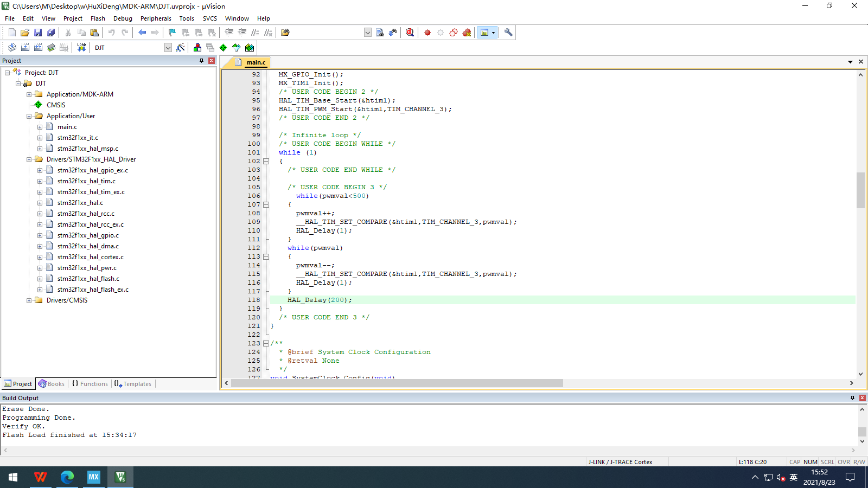Build target files using the build icon
868x488 pixels.
pos(25,48)
